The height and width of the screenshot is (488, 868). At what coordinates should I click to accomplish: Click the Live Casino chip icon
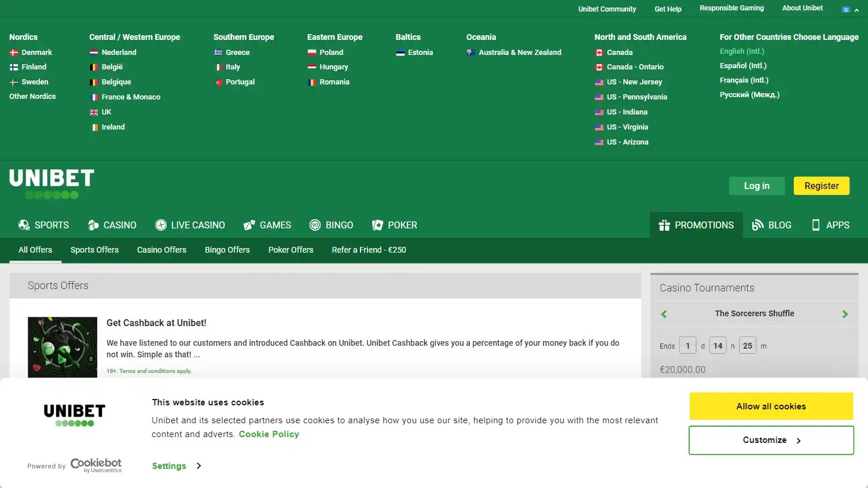(161, 225)
